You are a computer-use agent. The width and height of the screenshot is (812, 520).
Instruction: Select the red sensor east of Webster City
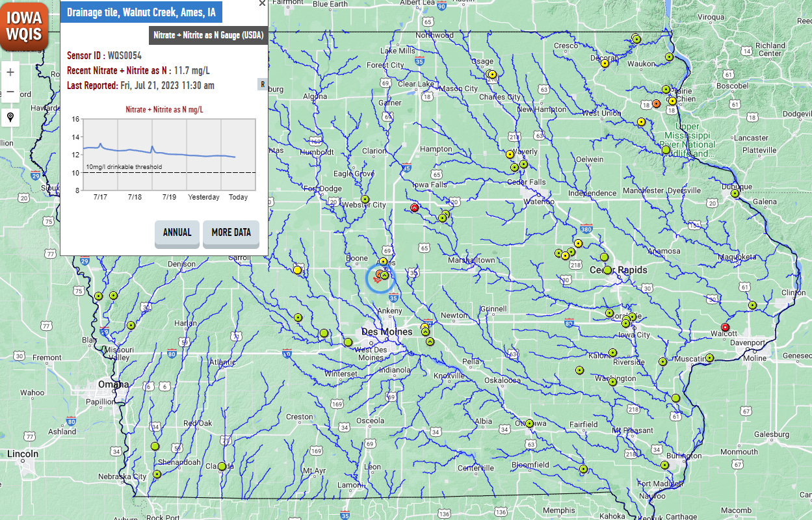tap(414, 208)
